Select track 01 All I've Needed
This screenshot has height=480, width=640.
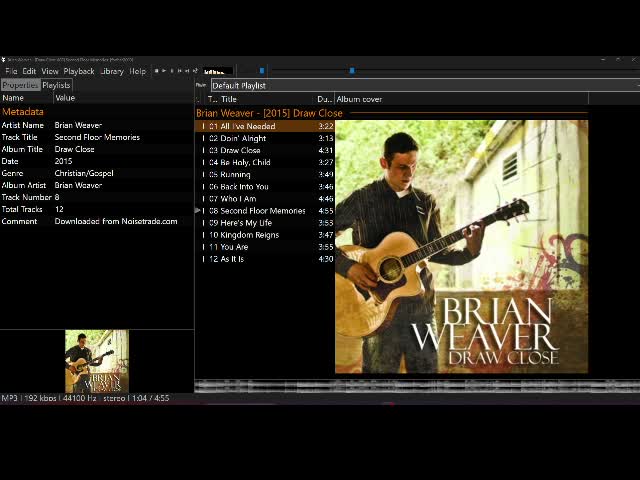(x=265, y=126)
